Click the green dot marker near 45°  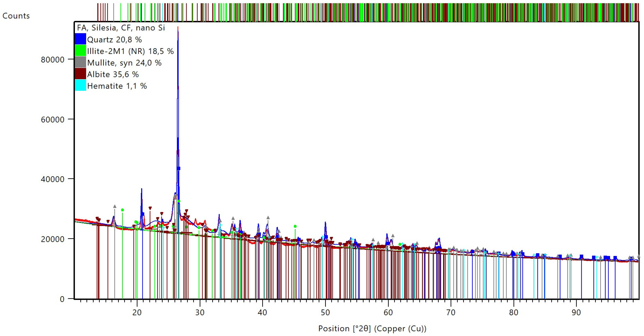[x=295, y=226]
